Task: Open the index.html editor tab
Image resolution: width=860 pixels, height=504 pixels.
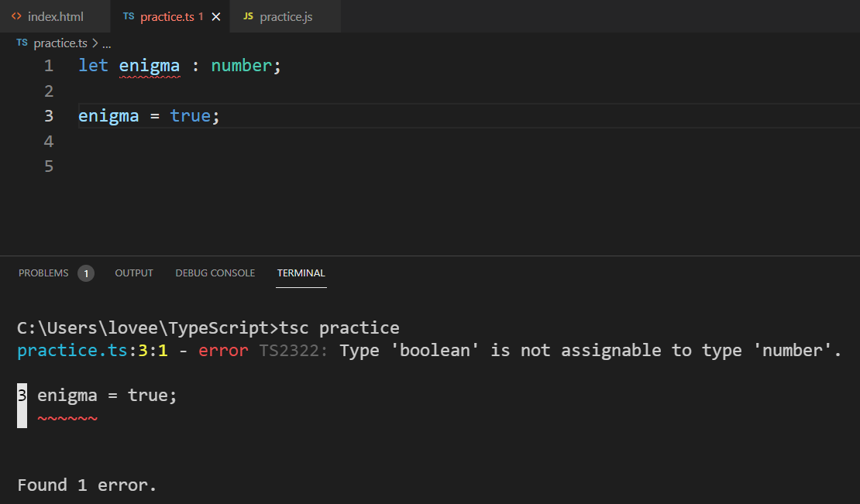Action: tap(55, 16)
